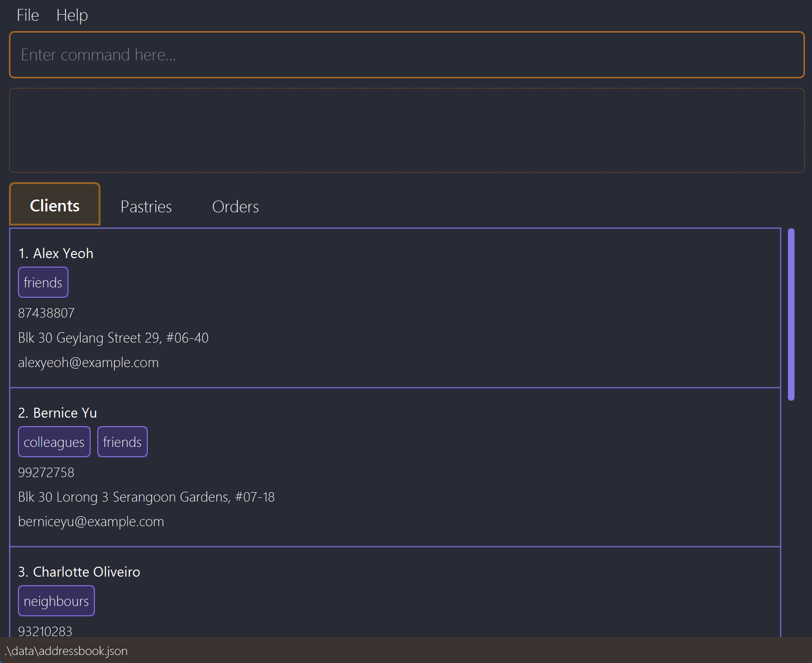Click the Geylang Street address
The image size is (812, 663).
coord(113,338)
